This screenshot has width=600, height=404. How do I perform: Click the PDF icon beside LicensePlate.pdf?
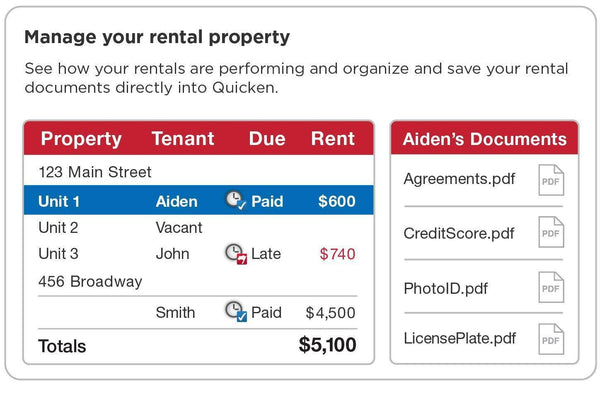551,340
